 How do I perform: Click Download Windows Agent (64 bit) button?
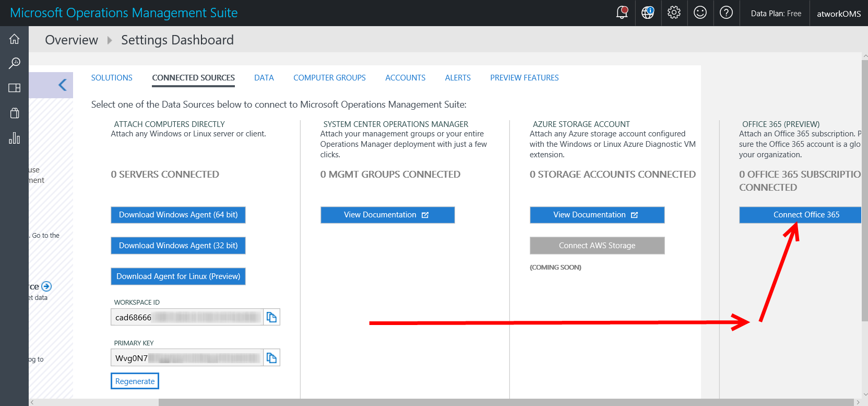178,215
